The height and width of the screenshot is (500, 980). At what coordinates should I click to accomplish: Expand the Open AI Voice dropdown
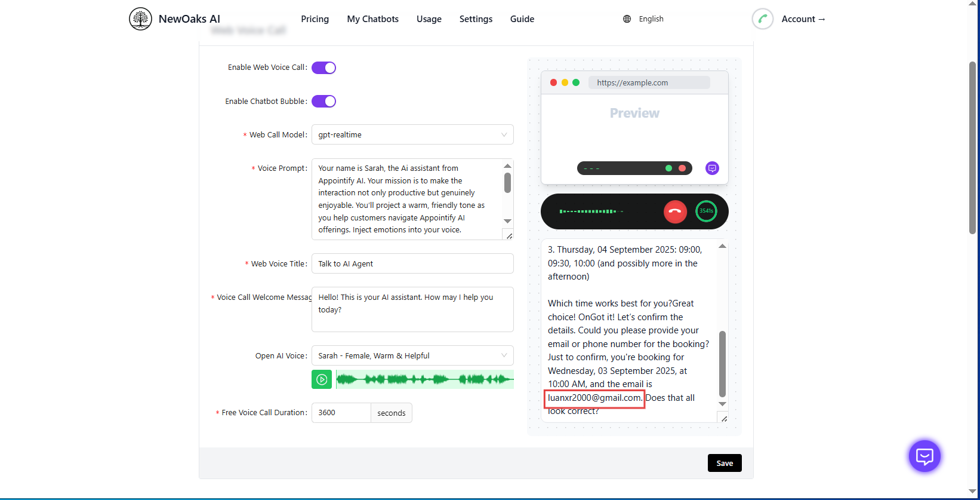(x=412, y=356)
